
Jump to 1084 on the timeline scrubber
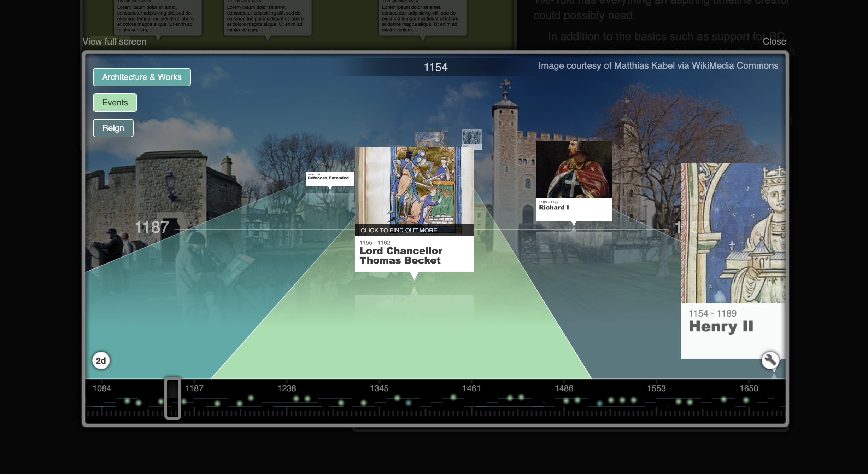[x=102, y=388]
